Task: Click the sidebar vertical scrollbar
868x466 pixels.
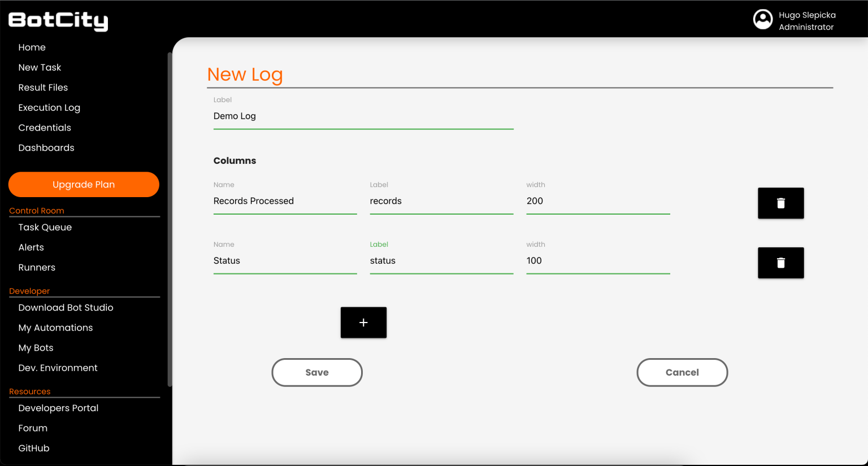Action: 170,220
